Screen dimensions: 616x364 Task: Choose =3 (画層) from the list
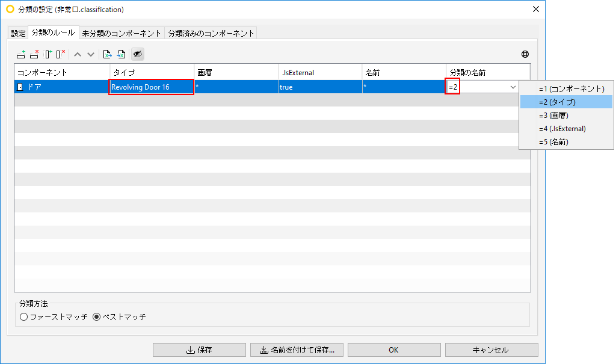point(566,115)
